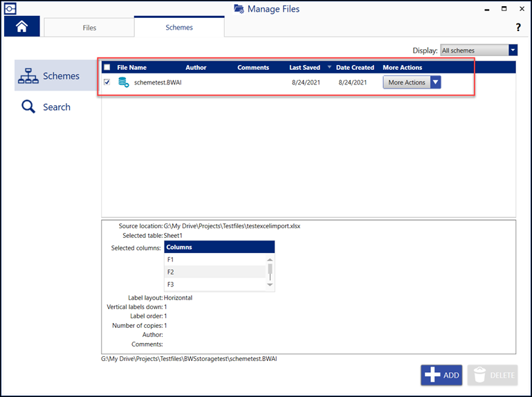The image size is (532, 397).
Task: Close the Manage Files window
Action: [x=522, y=9]
